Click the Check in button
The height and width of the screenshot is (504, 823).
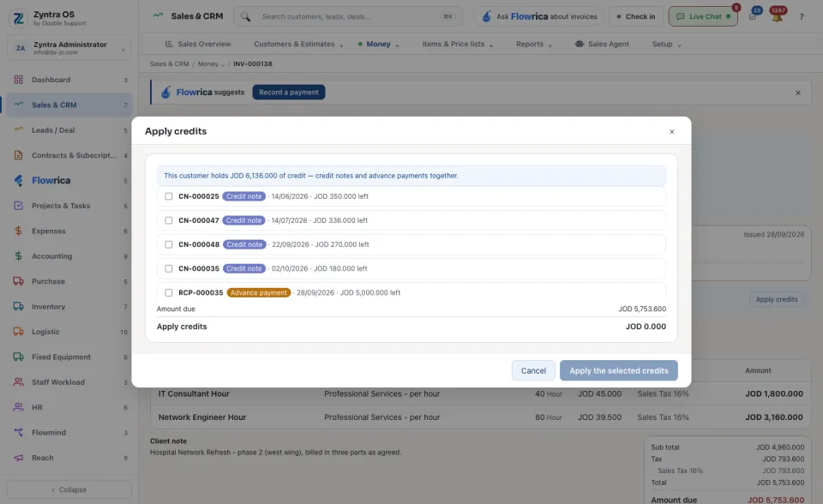tap(636, 17)
